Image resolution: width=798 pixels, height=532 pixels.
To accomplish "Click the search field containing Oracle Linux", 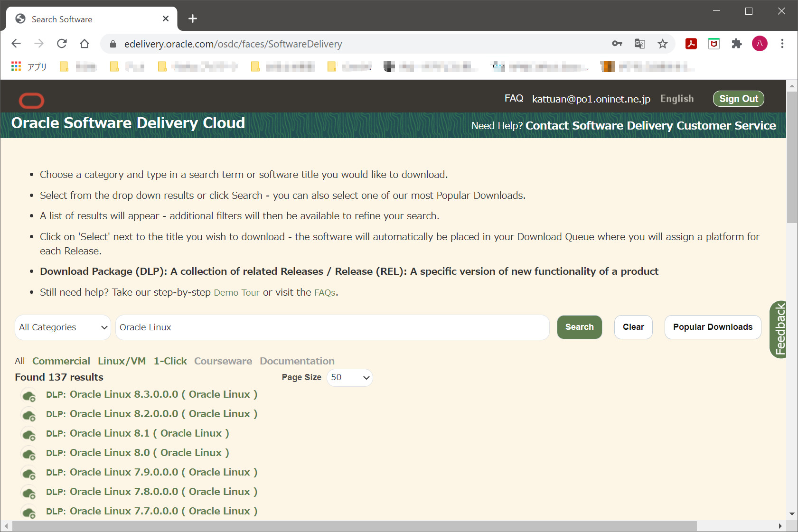I will click(332, 327).
